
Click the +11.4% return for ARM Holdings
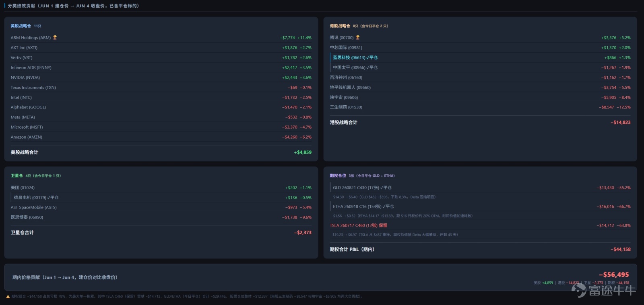pos(305,38)
